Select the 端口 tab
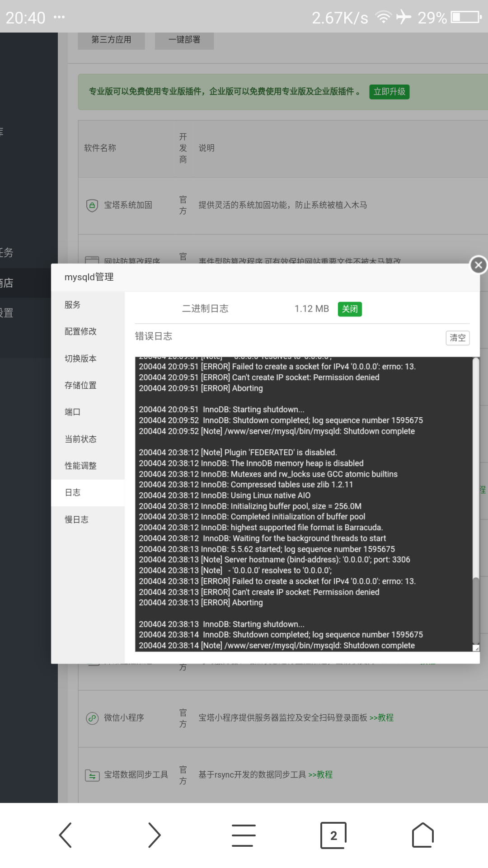The width and height of the screenshot is (488, 868). pyautogui.click(x=88, y=412)
